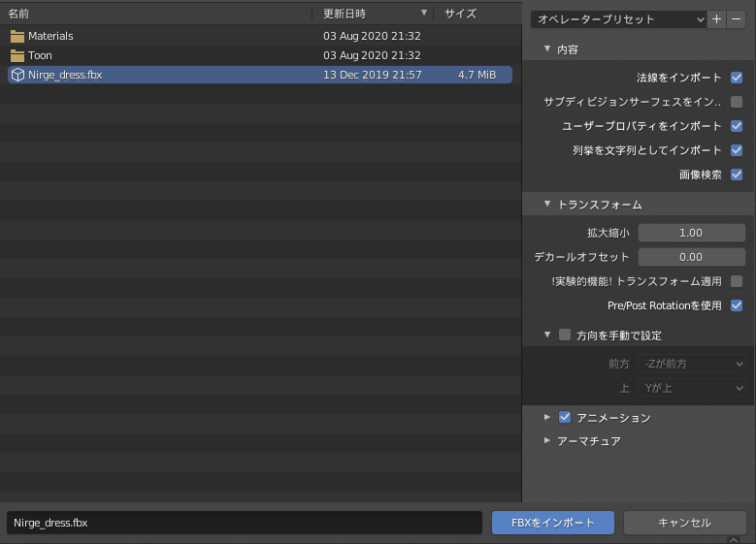Toggle the アニメーション checkbox
Image resolution: width=756 pixels, height=544 pixels.
coord(565,417)
